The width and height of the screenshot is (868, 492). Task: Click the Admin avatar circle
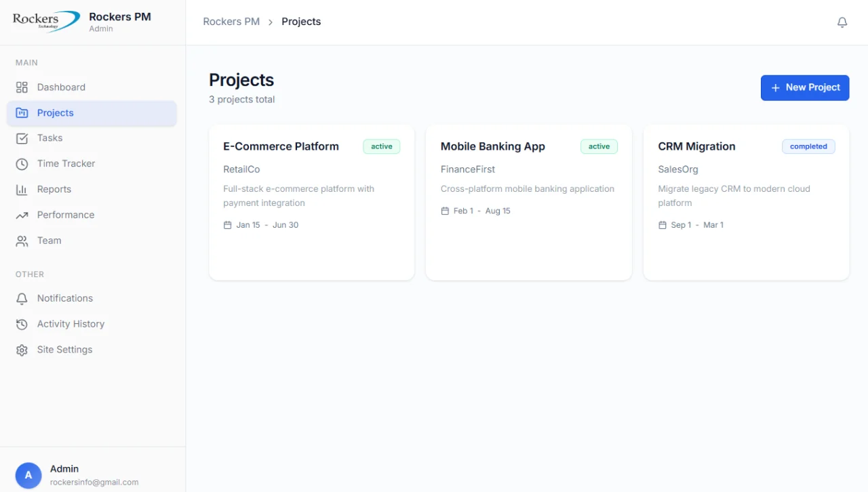[x=28, y=476]
